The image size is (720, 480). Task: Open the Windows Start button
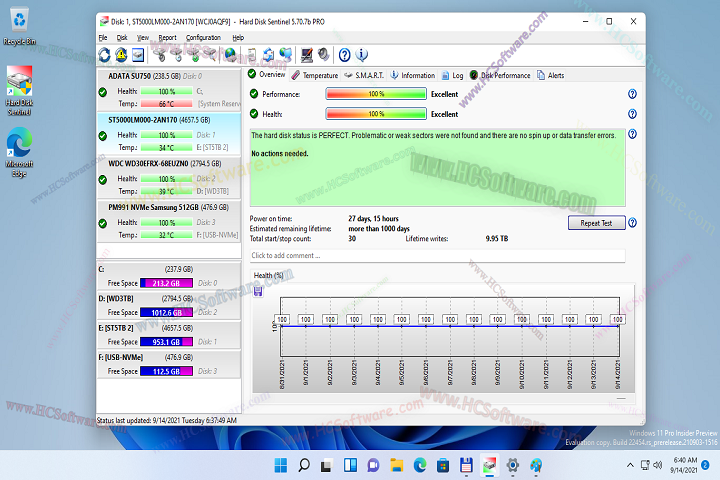(x=281, y=465)
